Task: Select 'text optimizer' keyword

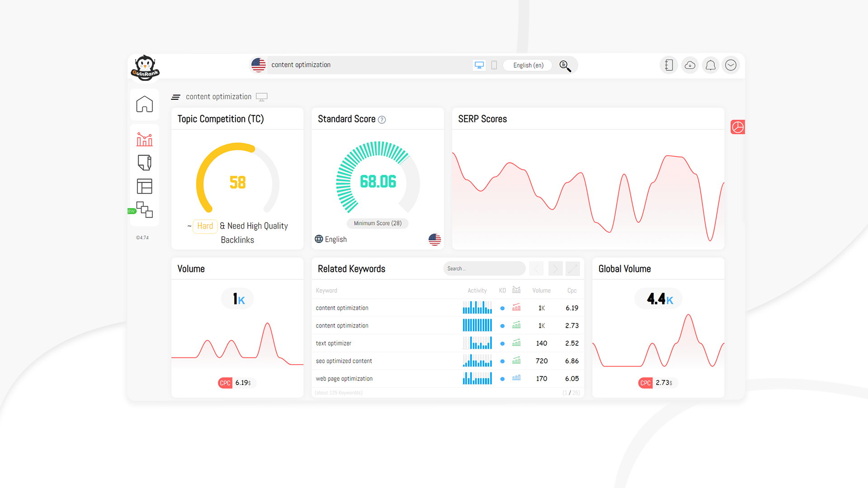Action: tap(333, 343)
